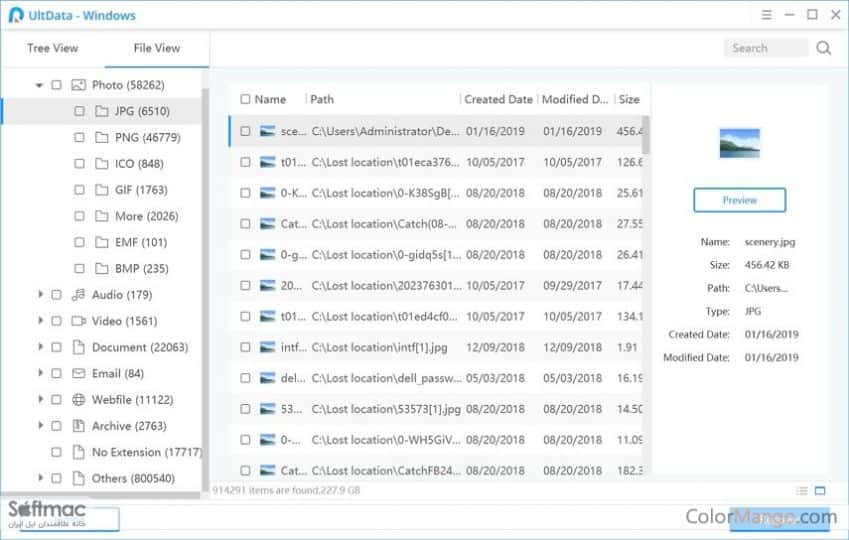Click the file list vertical scrollbar

pos(645,135)
